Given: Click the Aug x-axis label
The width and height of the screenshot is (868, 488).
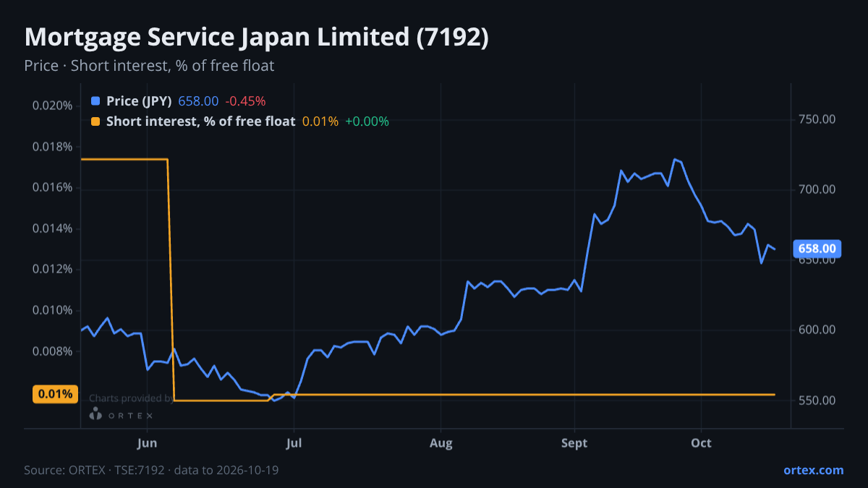Looking at the screenshot, I should [441, 442].
